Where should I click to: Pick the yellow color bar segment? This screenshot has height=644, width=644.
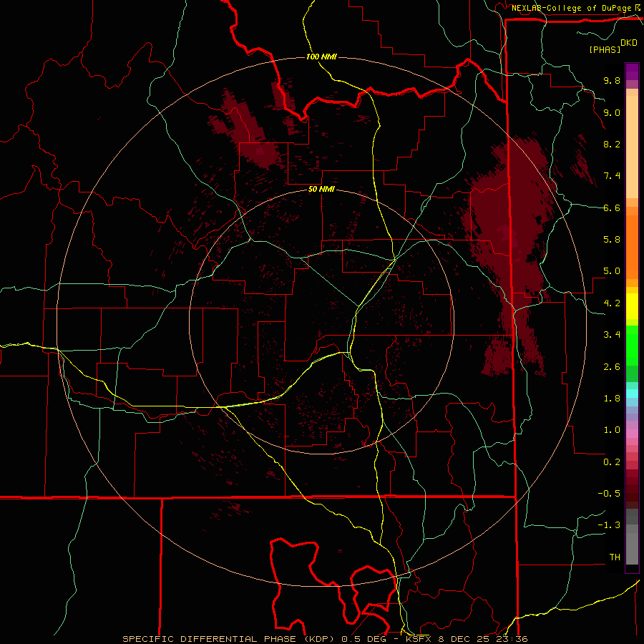point(632,306)
